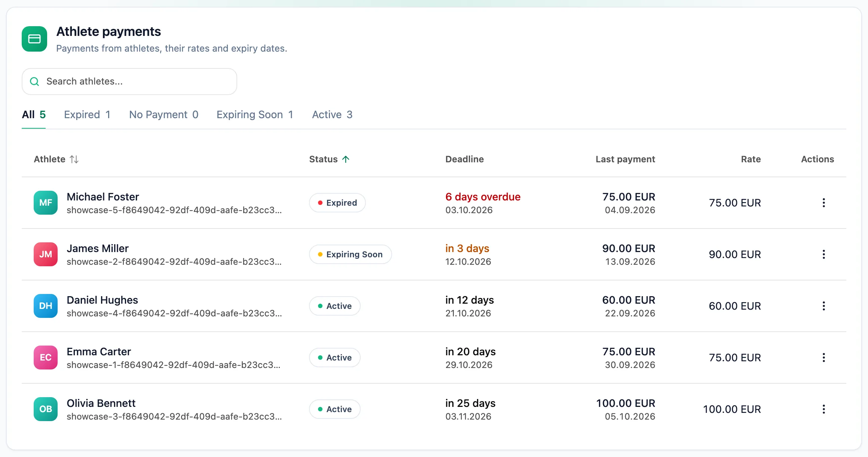This screenshot has height=457, width=868.
Task: Open actions menu for Emma Carter
Action: (823, 358)
